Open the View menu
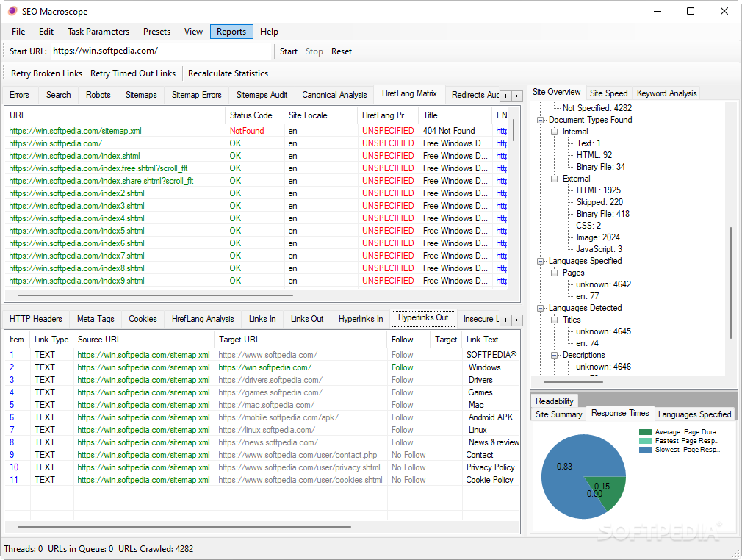Viewport: 742px width, 560px height. 193,32
